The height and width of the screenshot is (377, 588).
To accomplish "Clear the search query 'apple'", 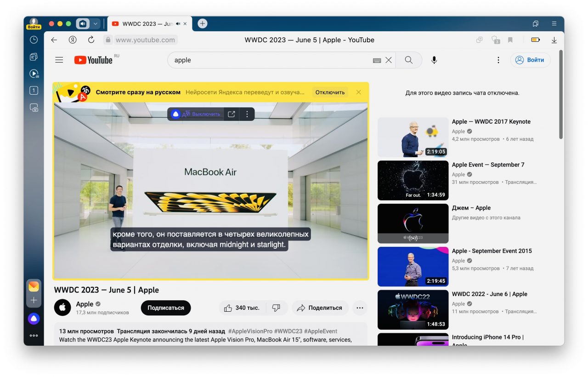I will click(x=389, y=60).
